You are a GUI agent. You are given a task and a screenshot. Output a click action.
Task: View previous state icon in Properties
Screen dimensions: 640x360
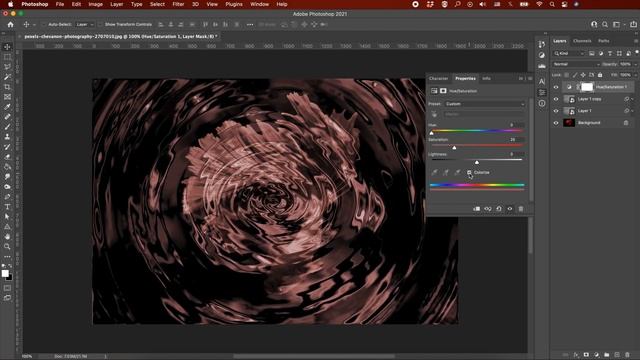(488, 209)
